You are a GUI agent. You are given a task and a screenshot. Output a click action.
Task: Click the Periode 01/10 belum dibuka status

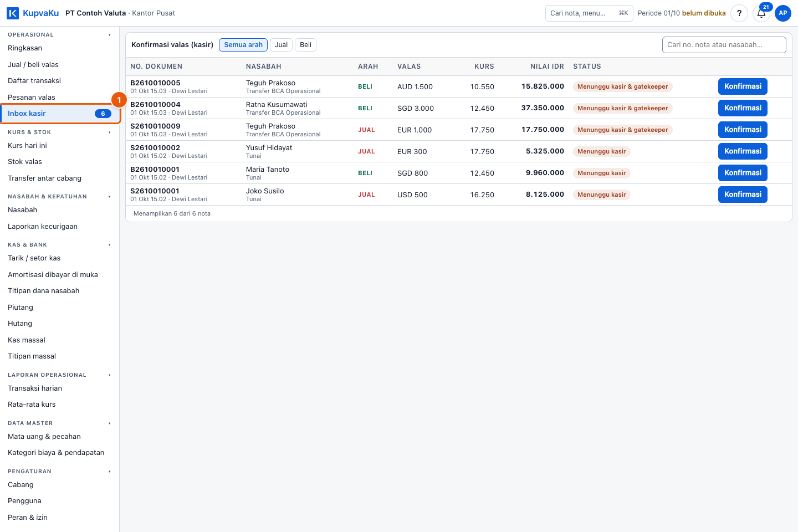tap(682, 13)
